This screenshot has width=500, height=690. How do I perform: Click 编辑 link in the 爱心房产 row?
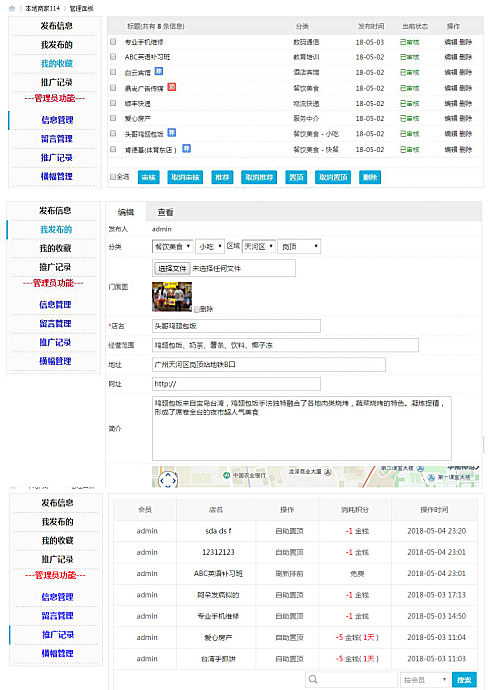(451, 118)
